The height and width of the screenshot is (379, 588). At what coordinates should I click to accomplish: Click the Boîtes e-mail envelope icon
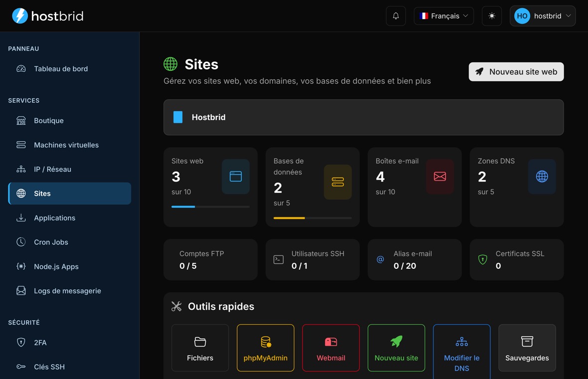[x=440, y=177]
